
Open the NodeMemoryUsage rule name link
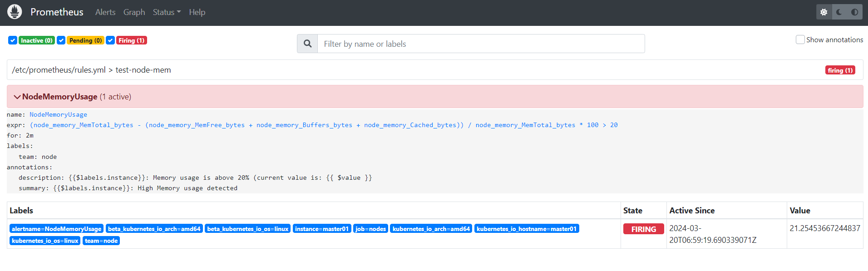pyautogui.click(x=58, y=115)
